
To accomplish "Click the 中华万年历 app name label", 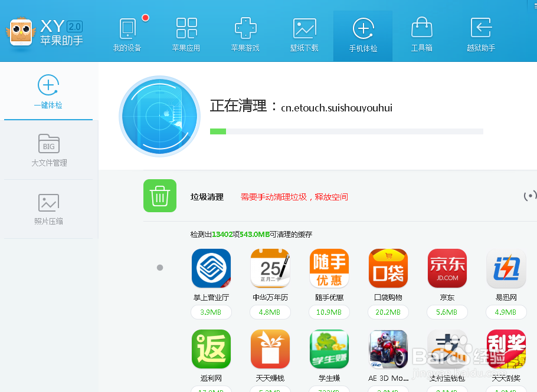I will click(270, 298).
